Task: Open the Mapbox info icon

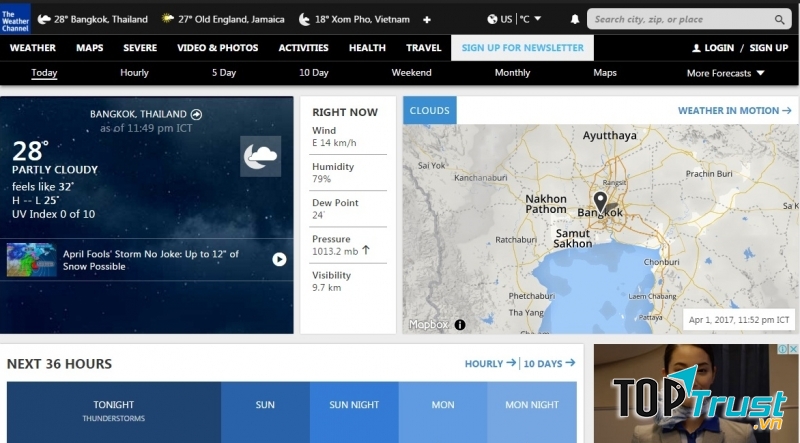Action: pos(460,325)
